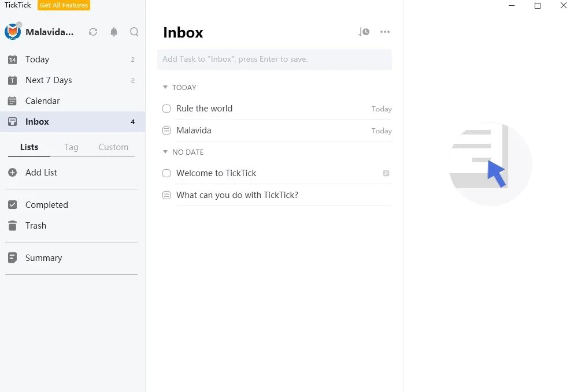Click the Get All Features button
This screenshot has height=392, width=574.
click(64, 5)
